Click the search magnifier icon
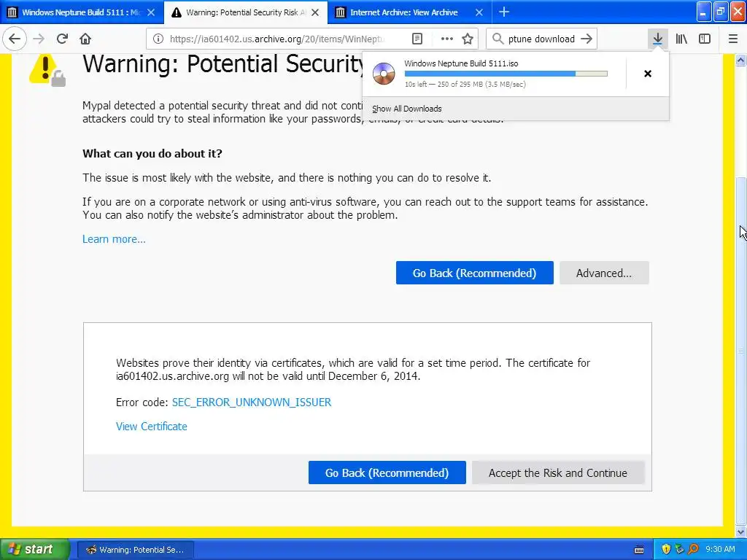 (498, 39)
